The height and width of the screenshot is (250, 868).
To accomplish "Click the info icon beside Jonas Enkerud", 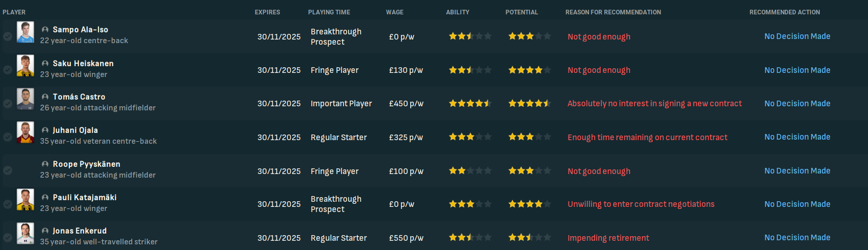I will coord(45,231).
